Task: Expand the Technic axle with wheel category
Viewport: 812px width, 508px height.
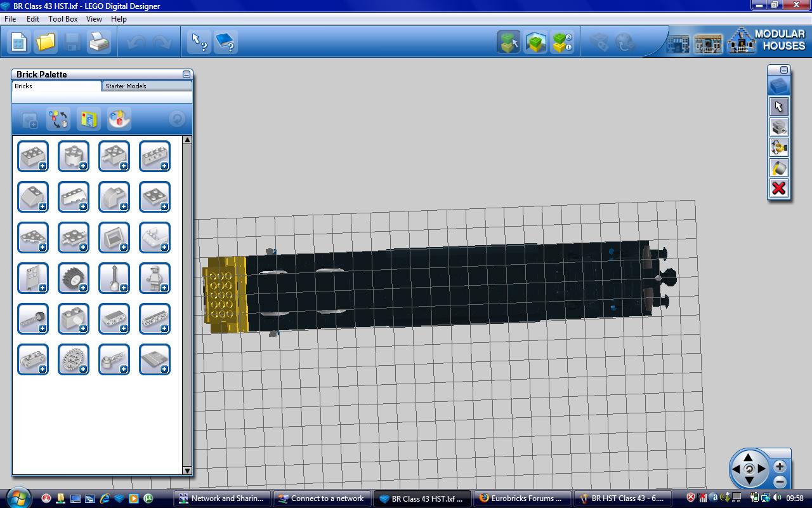Action: pos(33,319)
